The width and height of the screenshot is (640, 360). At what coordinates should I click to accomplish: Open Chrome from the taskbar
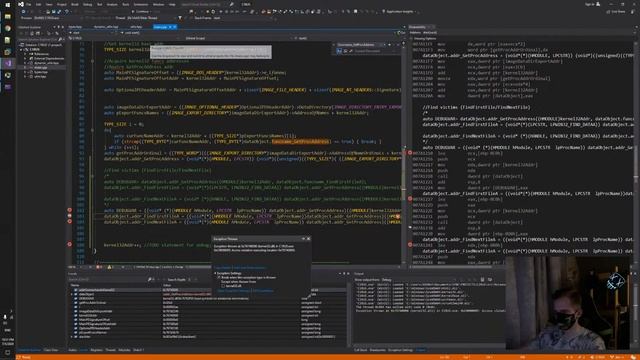coord(7,28)
